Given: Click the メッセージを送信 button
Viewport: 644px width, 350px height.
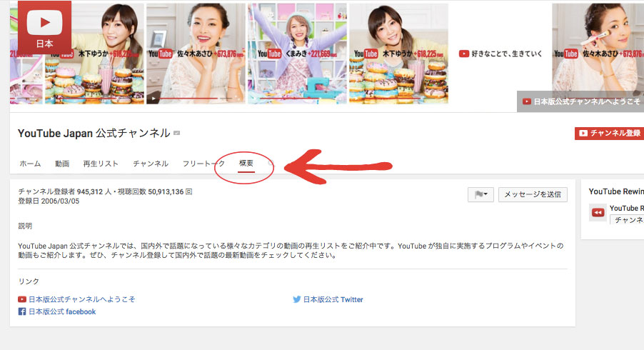Looking at the screenshot, I should click(533, 194).
